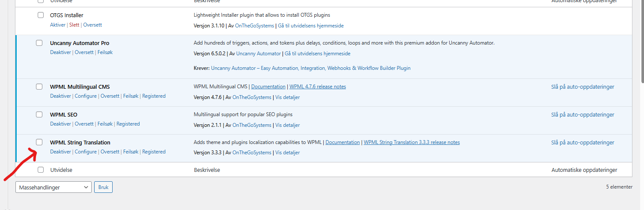Click Vis detaljer for WPML Multilingual CMS
This screenshot has width=644, height=210.
click(287, 97)
